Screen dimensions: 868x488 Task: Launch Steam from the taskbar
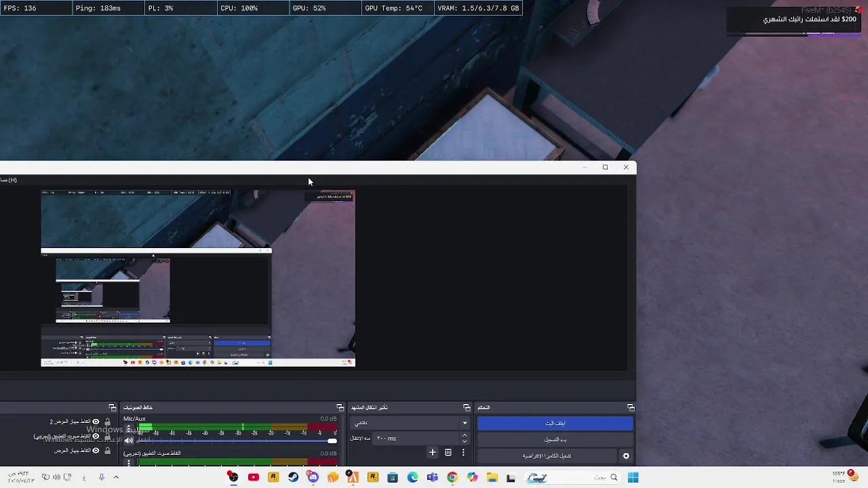click(293, 477)
